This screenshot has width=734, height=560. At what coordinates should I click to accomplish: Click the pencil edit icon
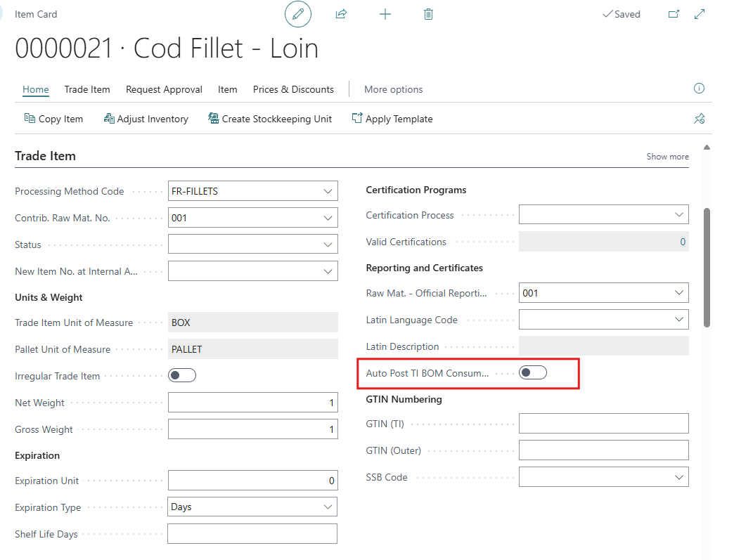297,15
